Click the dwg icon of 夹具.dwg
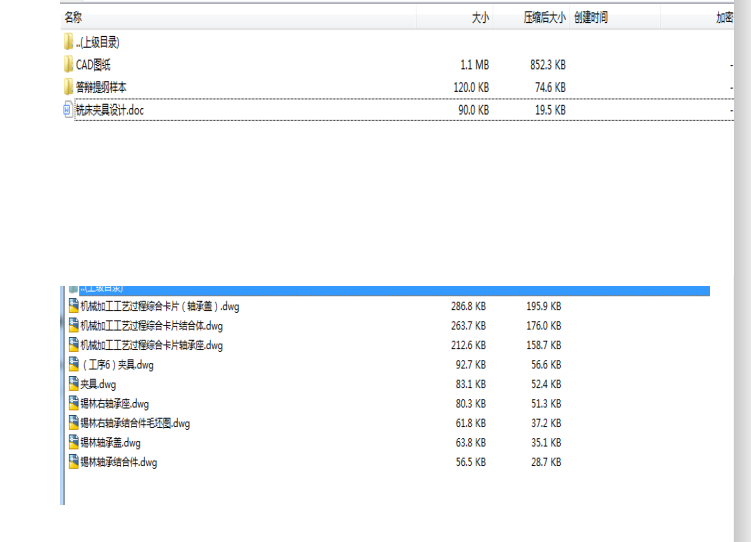Screen dimensions: 751x542 pyautogui.click(x=74, y=384)
